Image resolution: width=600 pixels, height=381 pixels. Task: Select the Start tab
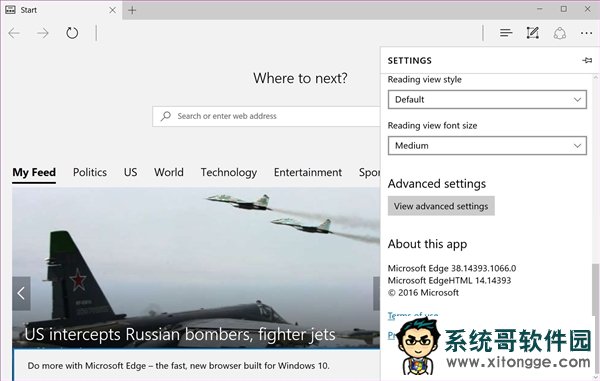coord(61,10)
